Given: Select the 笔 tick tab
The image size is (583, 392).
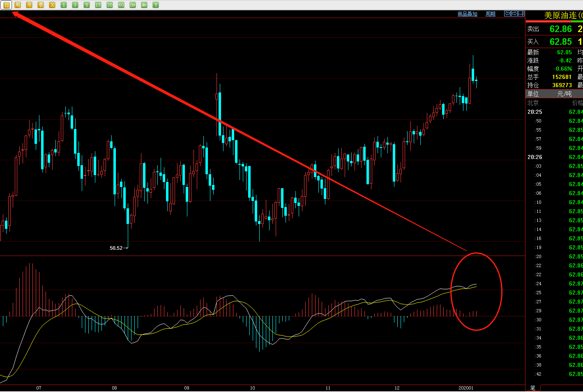Looking at the screenshot, I should tap(533, 388).
